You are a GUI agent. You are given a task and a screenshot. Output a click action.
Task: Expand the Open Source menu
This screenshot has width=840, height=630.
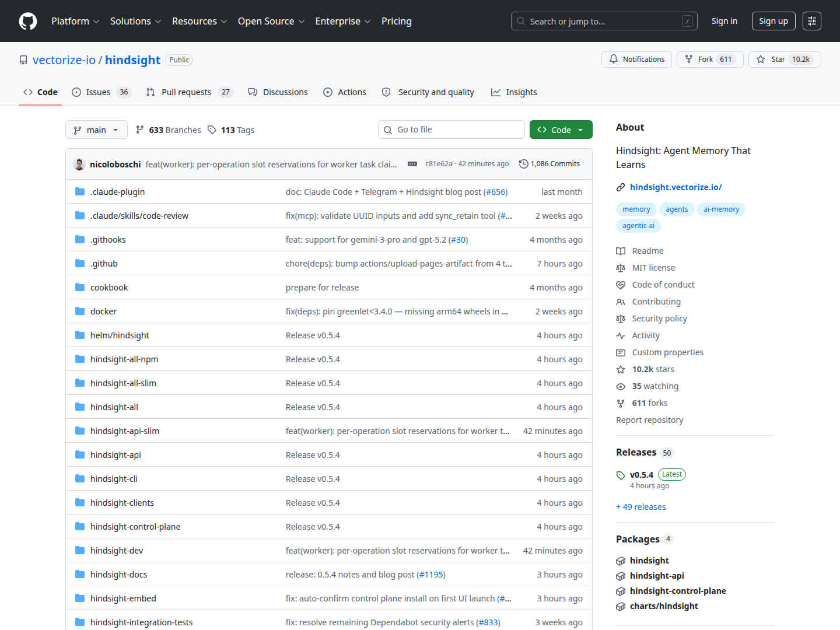point(271,21)
